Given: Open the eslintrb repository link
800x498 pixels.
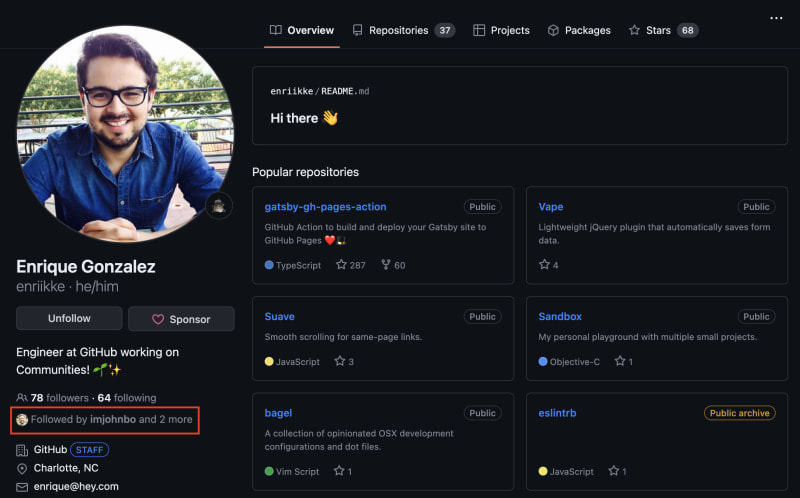Looking at the screenshot, I should 557,413.
